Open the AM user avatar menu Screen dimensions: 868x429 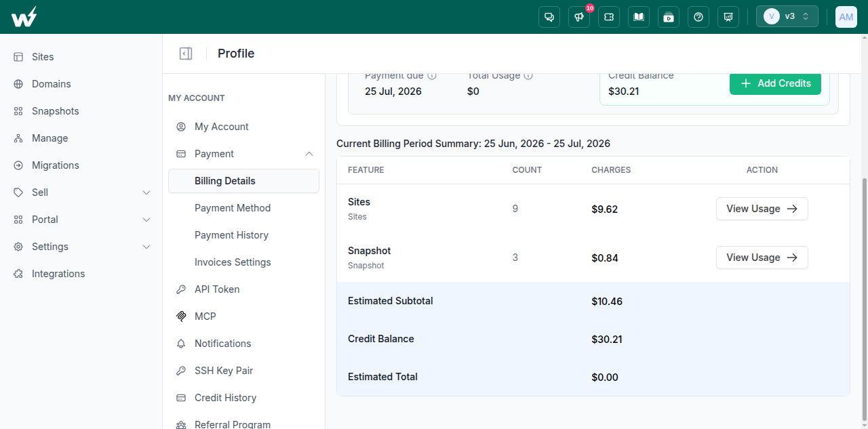[x=846, y=17]
